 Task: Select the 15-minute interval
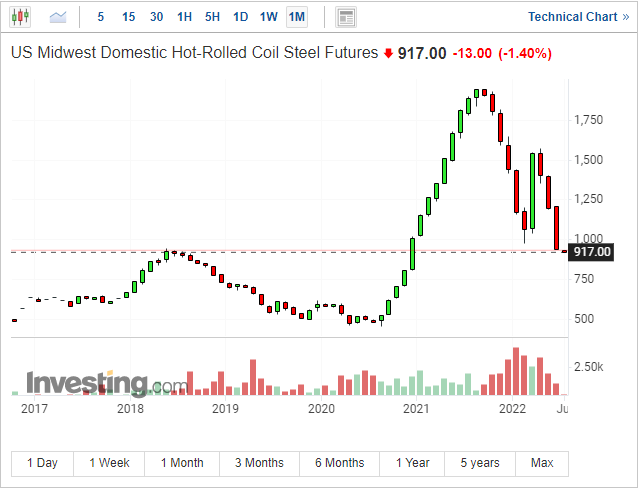[128, 17]
